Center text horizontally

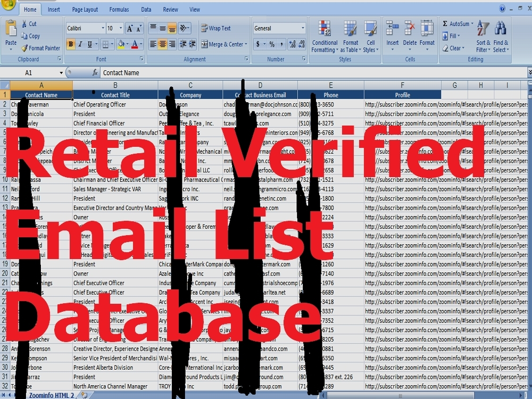(x=162, y=44)
